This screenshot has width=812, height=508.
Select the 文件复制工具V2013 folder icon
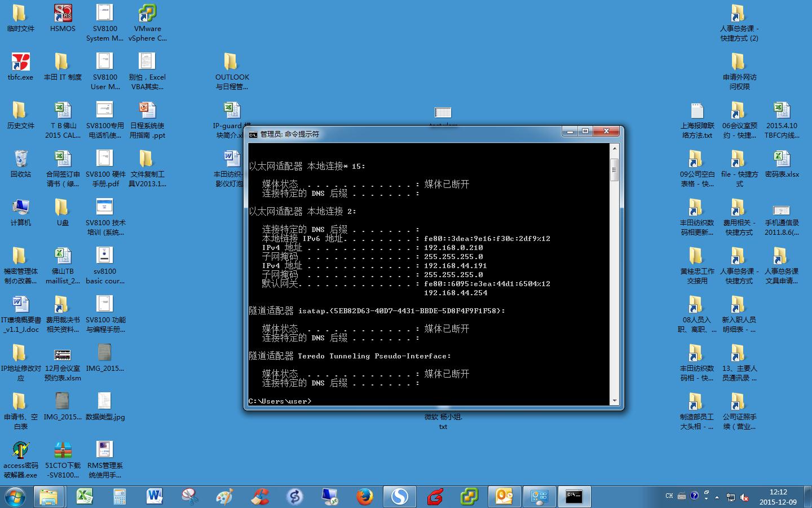coord(147,168)
